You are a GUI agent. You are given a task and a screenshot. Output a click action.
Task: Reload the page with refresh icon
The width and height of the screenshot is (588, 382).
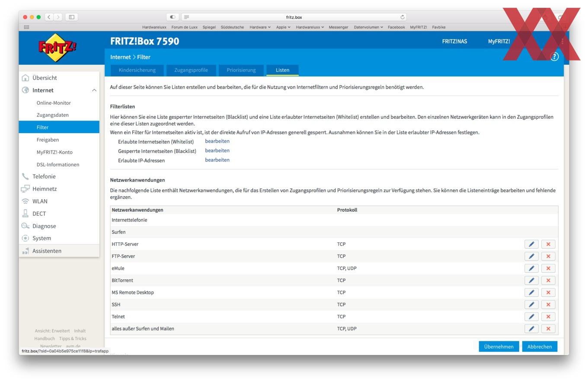(403, 17)
